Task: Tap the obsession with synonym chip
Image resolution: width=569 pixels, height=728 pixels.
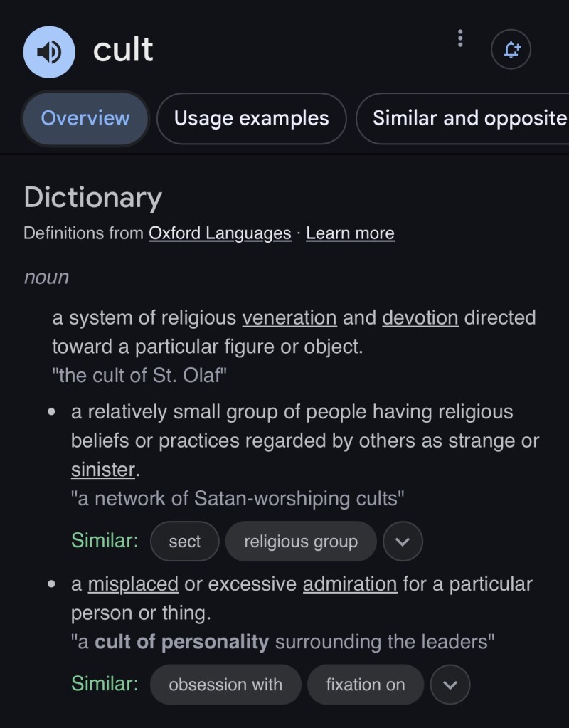Action: coord(225,685)
